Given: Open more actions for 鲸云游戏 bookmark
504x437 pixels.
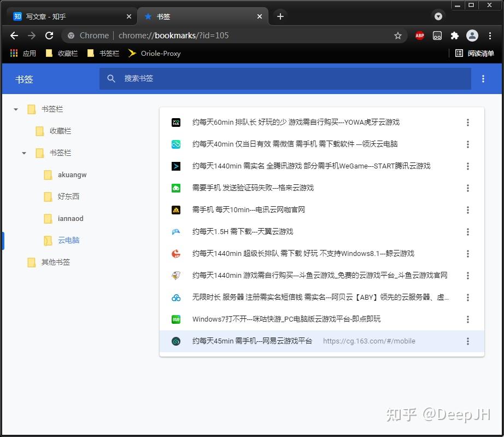Looking at the screenshot, I should (468, 253).
